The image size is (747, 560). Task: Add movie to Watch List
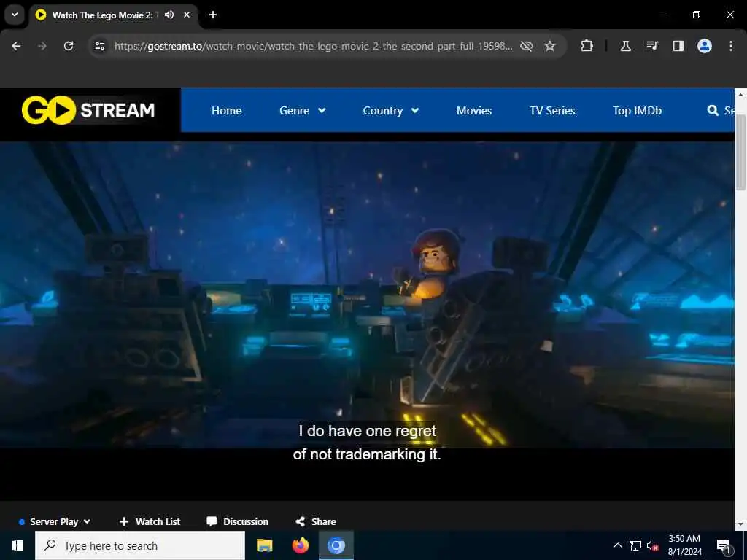click(150, 521)
